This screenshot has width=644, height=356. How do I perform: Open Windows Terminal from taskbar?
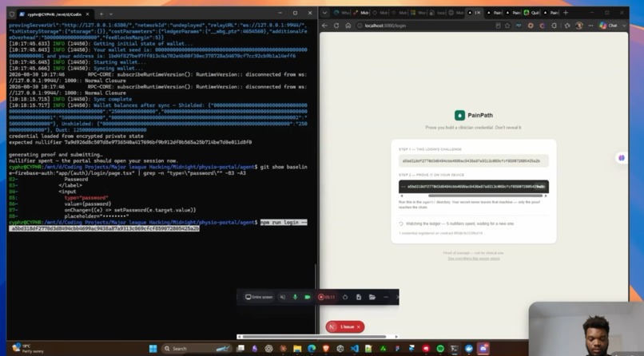click(x=455, y=349)
